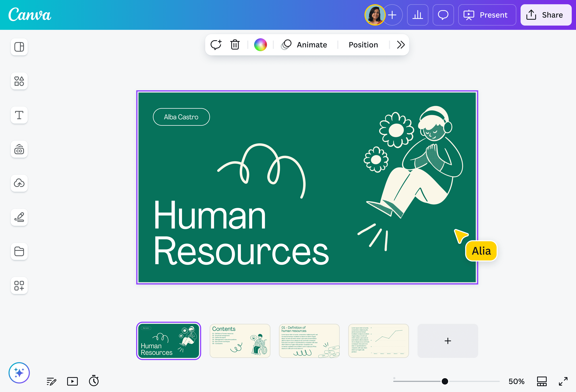Open the Projects folder panel

[x=19, y=252]
